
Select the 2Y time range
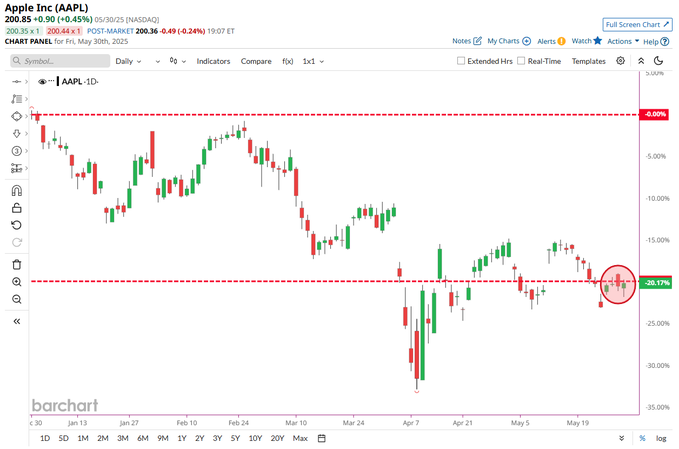pos(200,439)
